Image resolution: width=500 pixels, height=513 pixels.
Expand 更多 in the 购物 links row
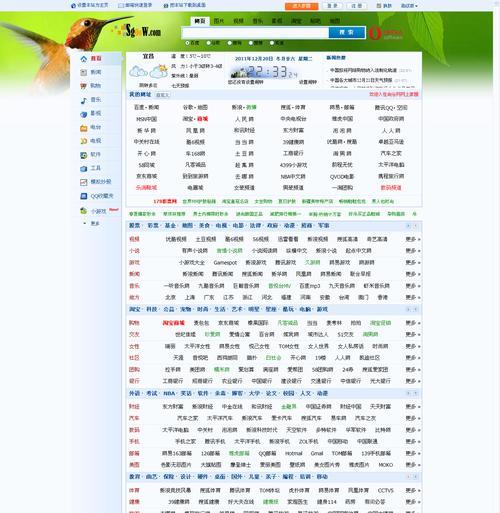coord(413,323)
